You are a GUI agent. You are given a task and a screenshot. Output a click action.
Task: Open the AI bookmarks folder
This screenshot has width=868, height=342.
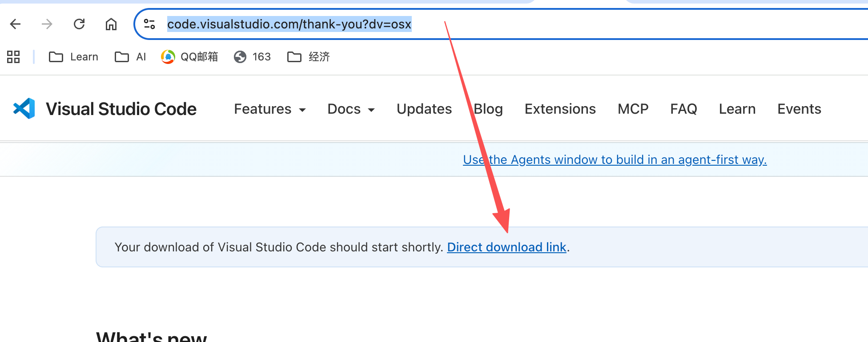pos(130,57)
